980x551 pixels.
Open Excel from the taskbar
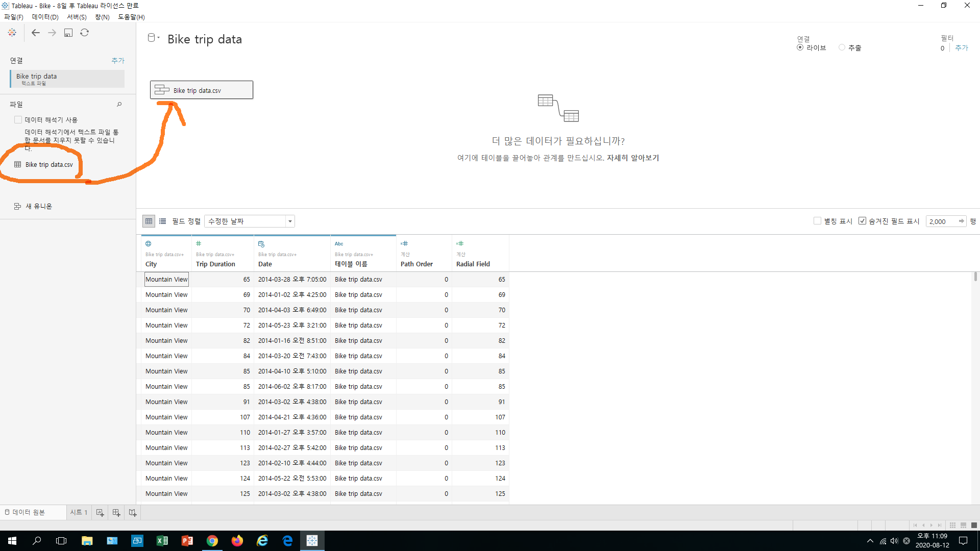click(x=162, y=541)
